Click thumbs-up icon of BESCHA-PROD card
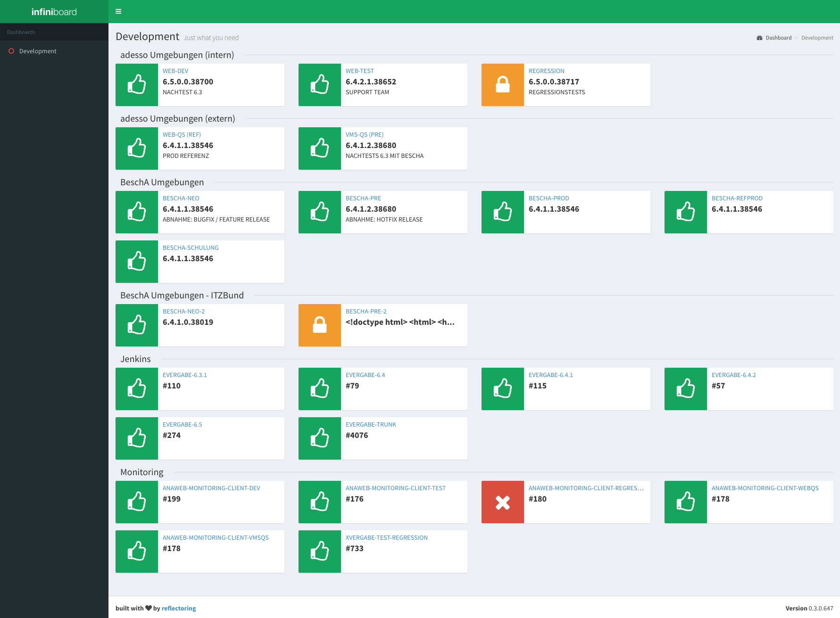 [503, 212]
